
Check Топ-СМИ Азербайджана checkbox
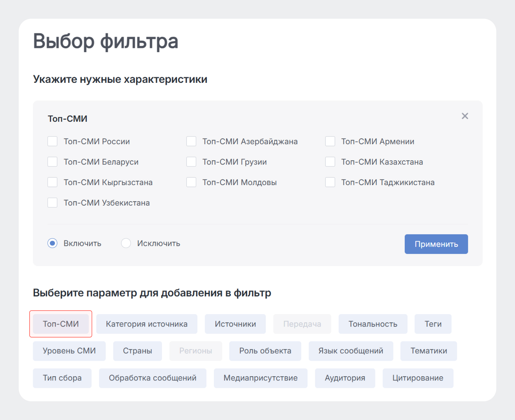click(191, 142)
